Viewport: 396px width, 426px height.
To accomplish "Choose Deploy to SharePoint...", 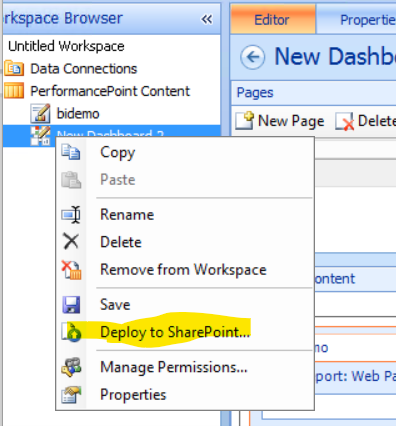I will pyautogui.click(x=175, y=332).
